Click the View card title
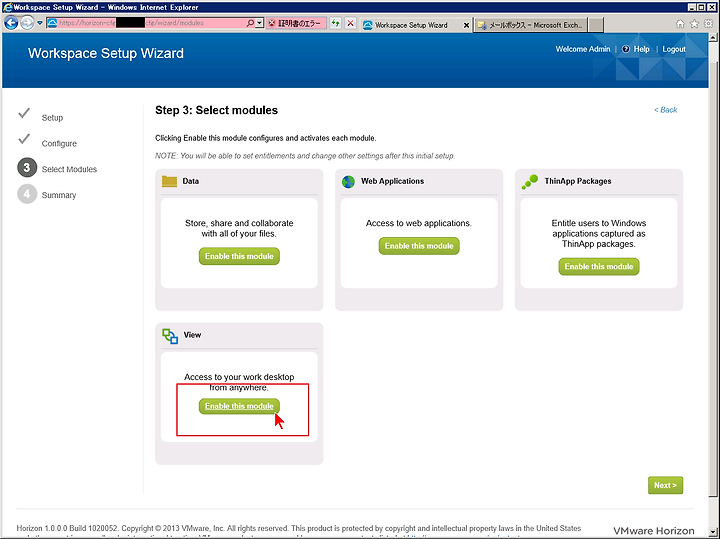 click(x=192, y=335)
